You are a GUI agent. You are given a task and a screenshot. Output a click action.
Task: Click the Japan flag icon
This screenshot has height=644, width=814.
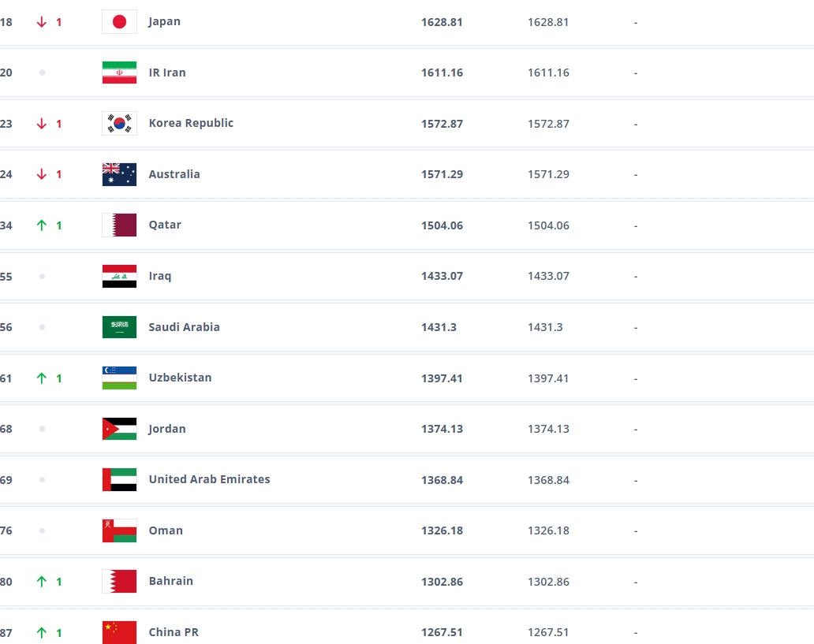click(x=119, y=22)
